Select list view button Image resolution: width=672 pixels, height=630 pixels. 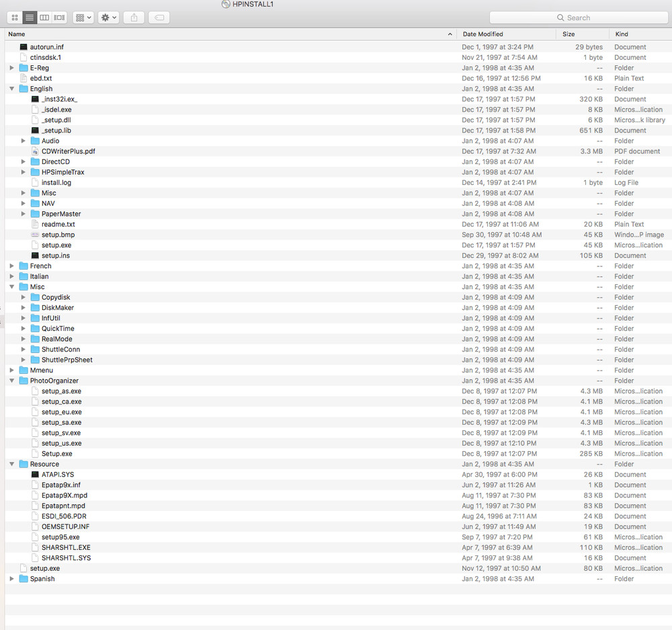[x=30, y=17]
